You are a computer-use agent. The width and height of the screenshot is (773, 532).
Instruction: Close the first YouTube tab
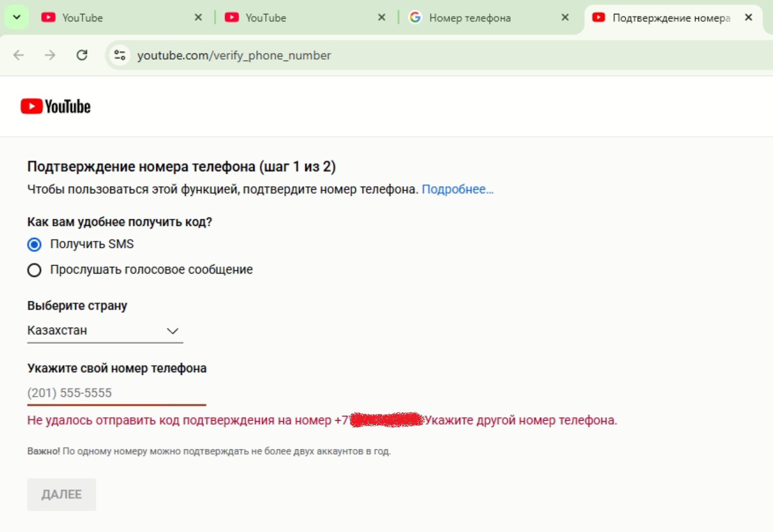tap(198, 18)
